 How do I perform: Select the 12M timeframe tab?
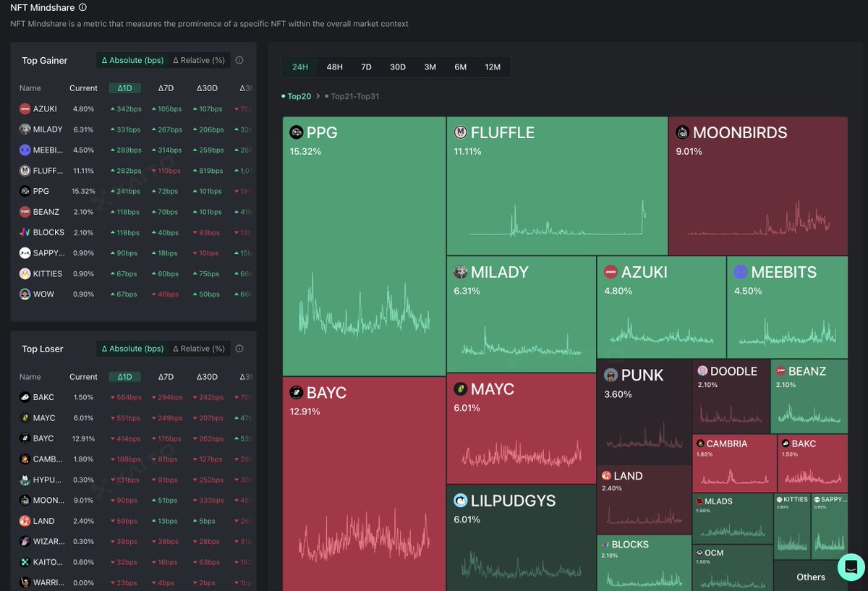point(493,67)
